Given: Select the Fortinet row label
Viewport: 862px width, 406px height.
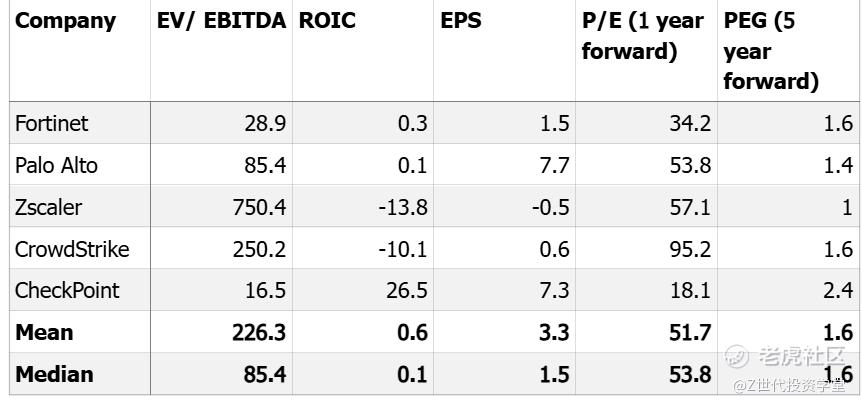Looking at the screenshot, I should click(x=52, y=123).
